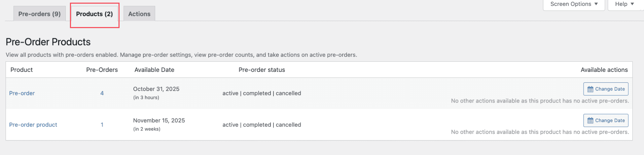Click the pre-orders count 1 link
Screen dimensions: 644x155
point(102,125)
